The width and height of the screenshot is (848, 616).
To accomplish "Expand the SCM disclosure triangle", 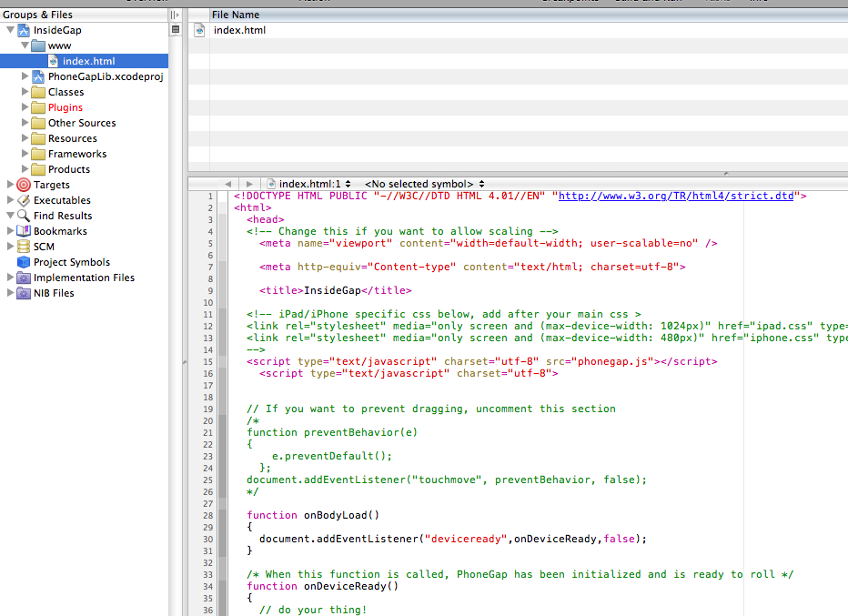I will tap(10, 246).
